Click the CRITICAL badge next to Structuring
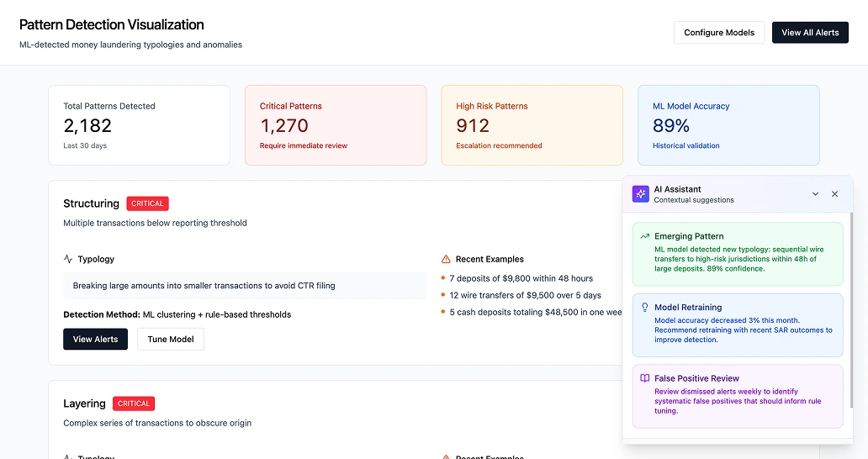This screenshot has height=459, width=868. [148, 203]
